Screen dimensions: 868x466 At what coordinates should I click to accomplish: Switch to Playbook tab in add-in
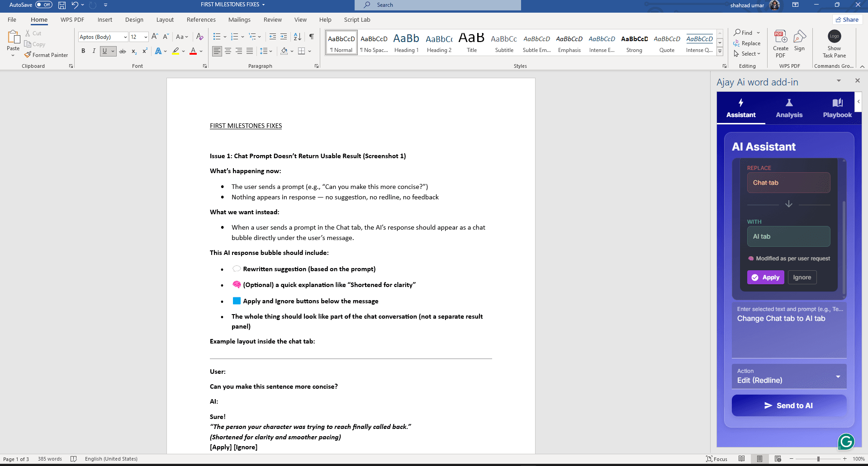pyautogui.click(x=837, y=108)
